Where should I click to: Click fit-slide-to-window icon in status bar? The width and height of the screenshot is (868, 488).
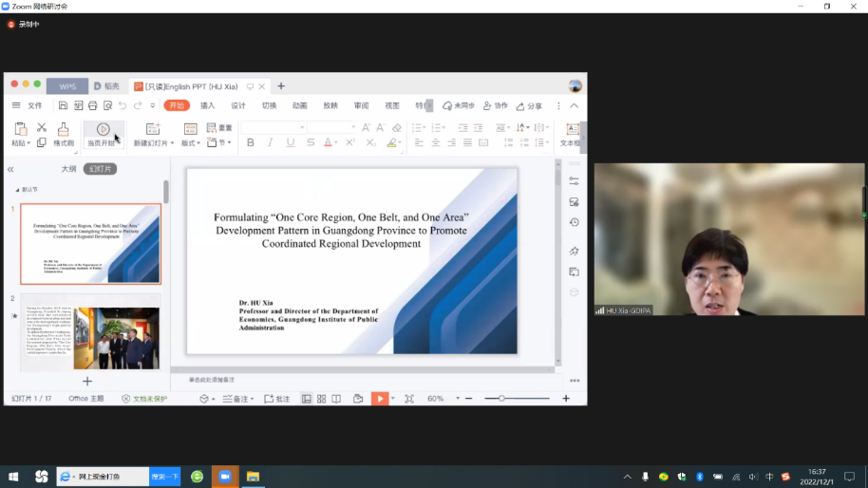[x=409, y=399]
